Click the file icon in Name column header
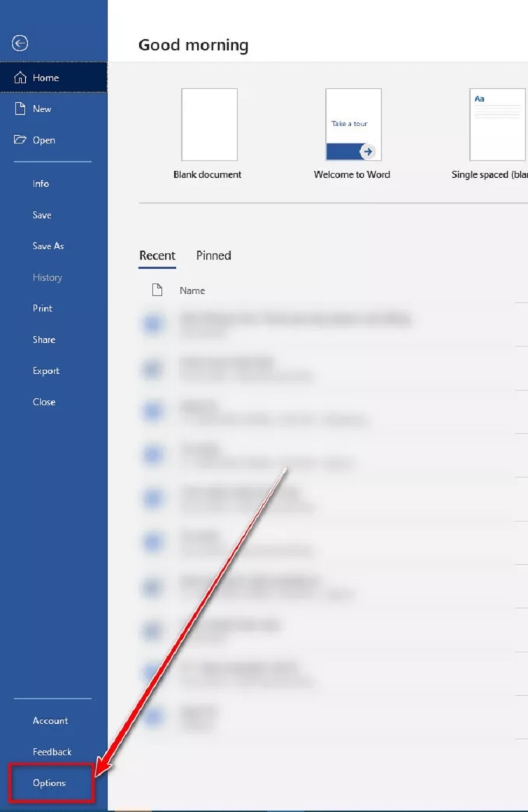528x812 pixels. click(x=157, y=290)
